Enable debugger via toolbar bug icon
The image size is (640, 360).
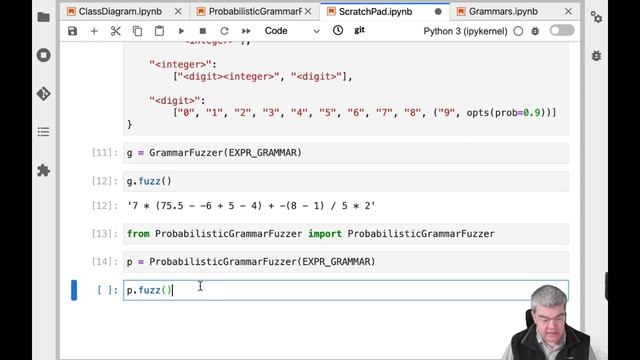coord(535,31)
